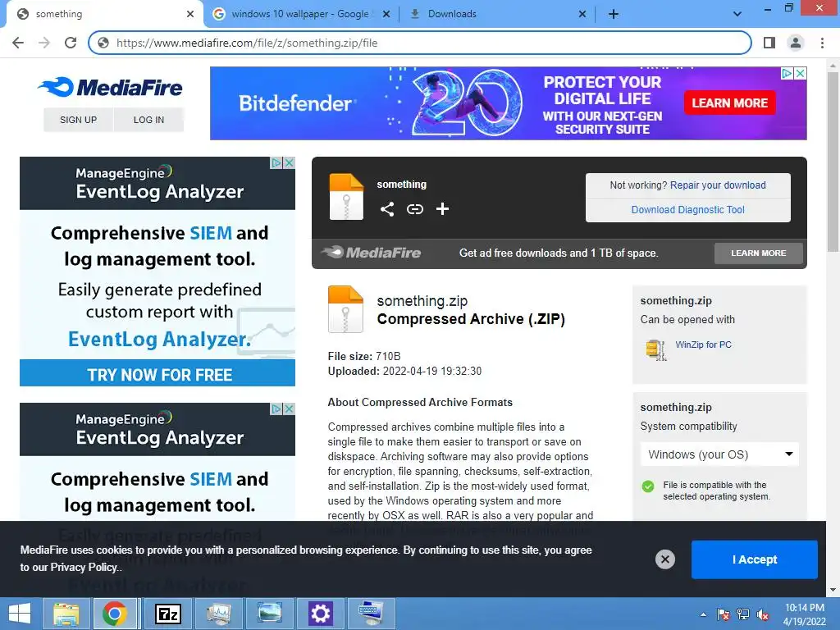The height and width of the screenshot is (630, 840).
Task: Click the site info globe icon in address bar
Action: tap(103, 43)
